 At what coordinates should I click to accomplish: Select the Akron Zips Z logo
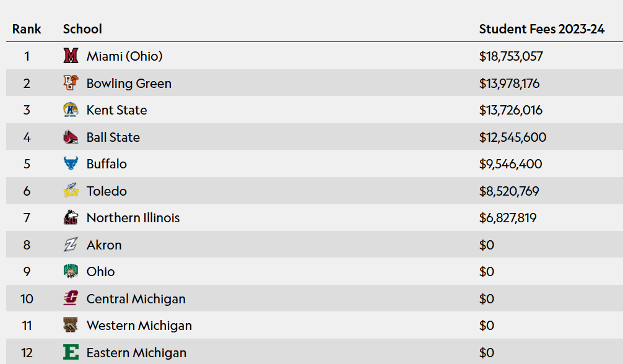tap(71, 245)
